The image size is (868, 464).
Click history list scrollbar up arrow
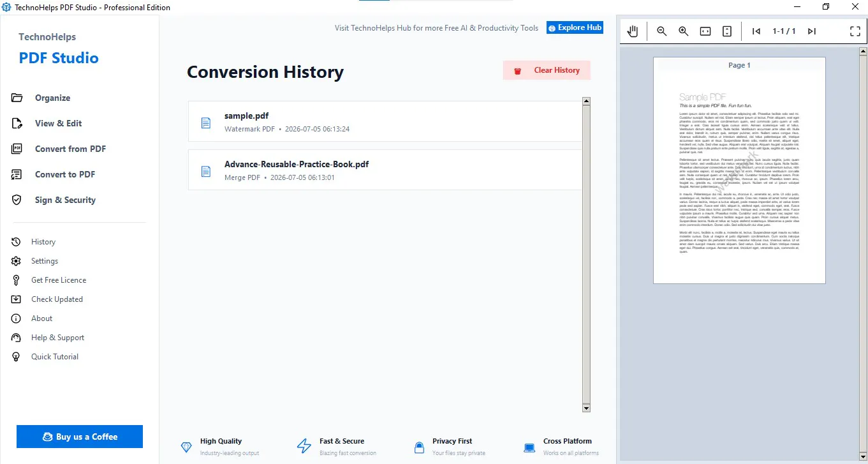tap(587, 101)
